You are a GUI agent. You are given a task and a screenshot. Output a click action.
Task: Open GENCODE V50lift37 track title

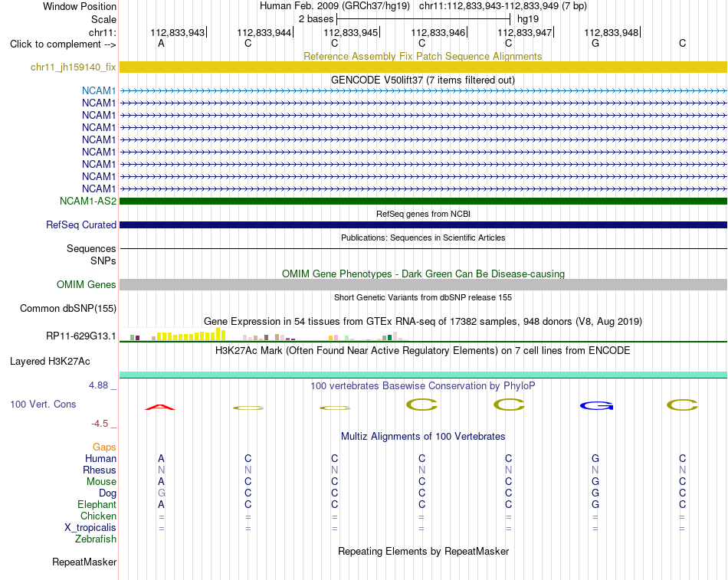point(422,80)
